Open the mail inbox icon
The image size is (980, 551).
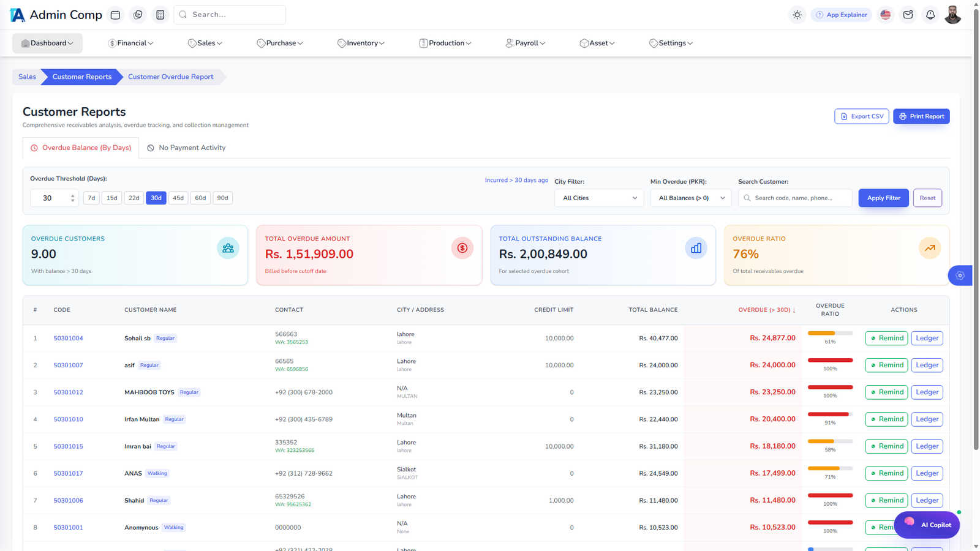908,15
